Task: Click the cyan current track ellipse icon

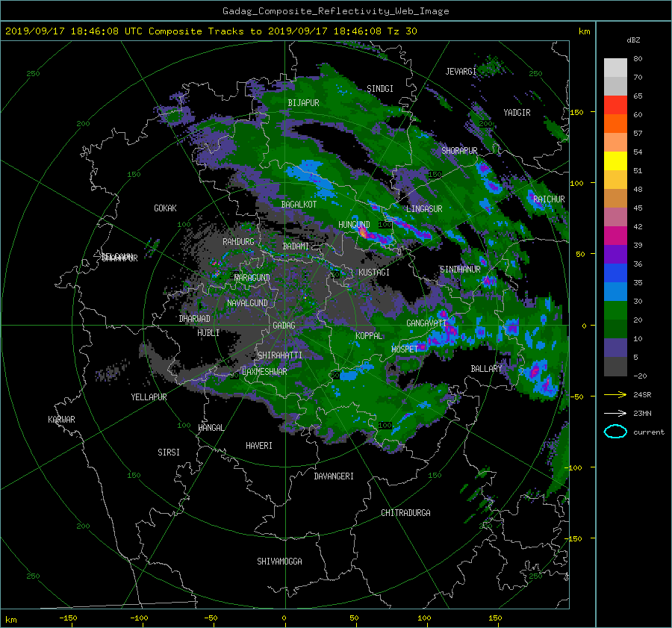Action: pos(615,432)
